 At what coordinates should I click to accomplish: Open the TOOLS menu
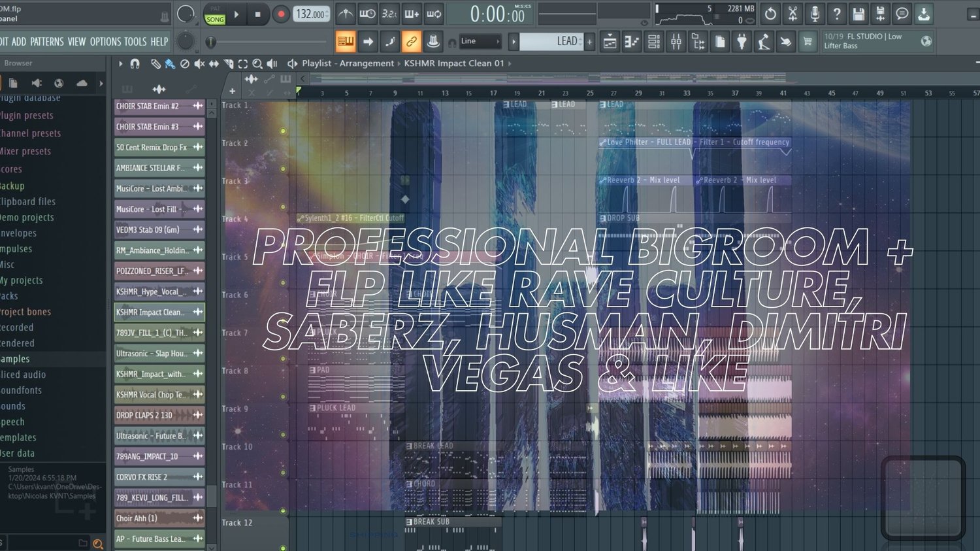pyautogui.click(x=135, y=42)
